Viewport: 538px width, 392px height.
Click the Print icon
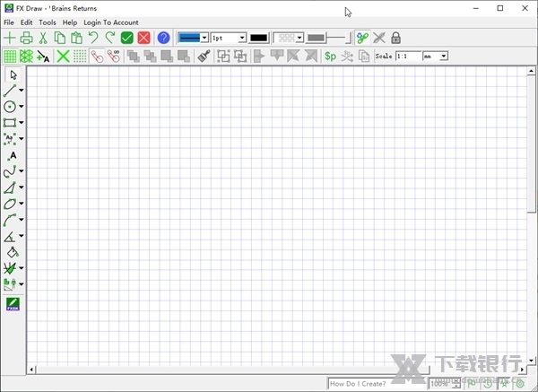coord(26,38)
